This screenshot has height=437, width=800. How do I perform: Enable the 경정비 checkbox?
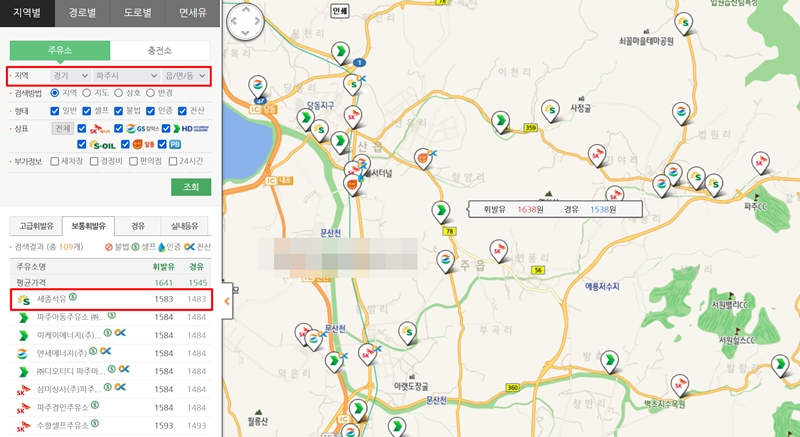tap(94, 161)
